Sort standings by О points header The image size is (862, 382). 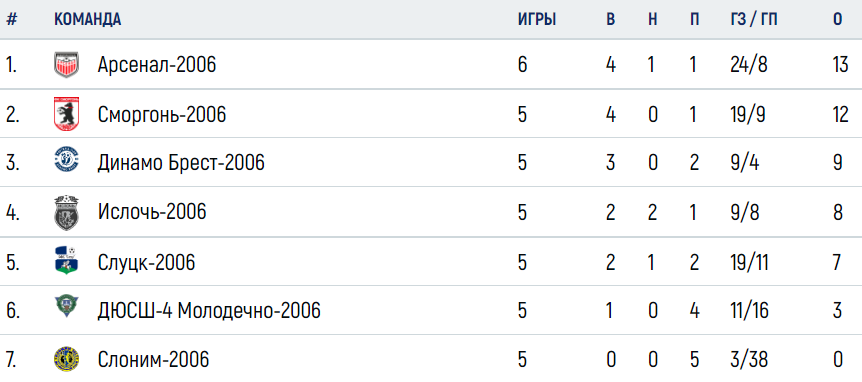pyautogui.click(x=837, y=20)
